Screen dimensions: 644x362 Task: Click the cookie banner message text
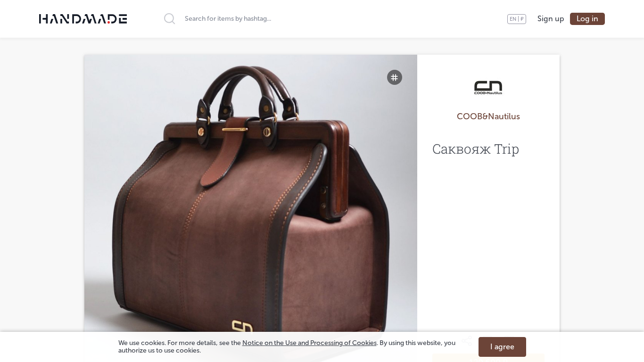(x=287, y=346)
